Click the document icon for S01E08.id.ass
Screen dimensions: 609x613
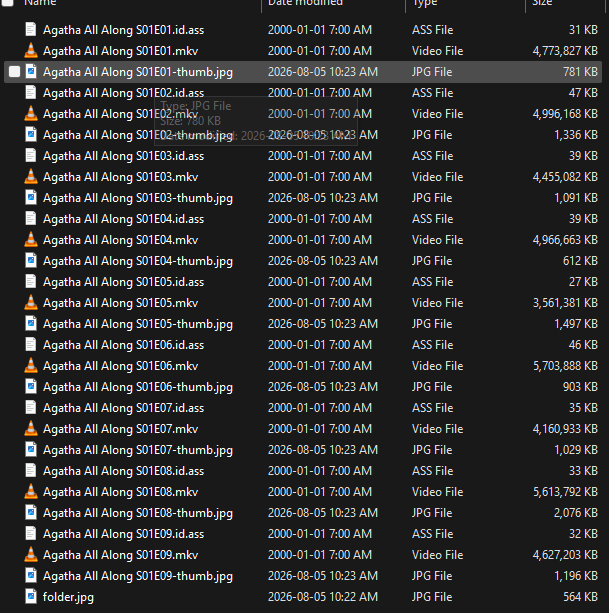[x=31, y=471]
